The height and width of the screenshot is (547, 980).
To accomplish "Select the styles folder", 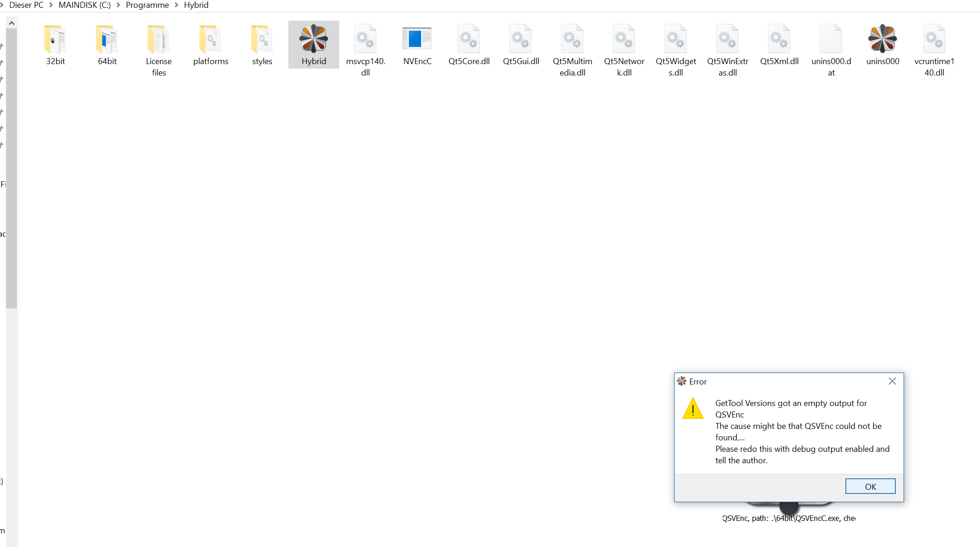I will 262,39.
